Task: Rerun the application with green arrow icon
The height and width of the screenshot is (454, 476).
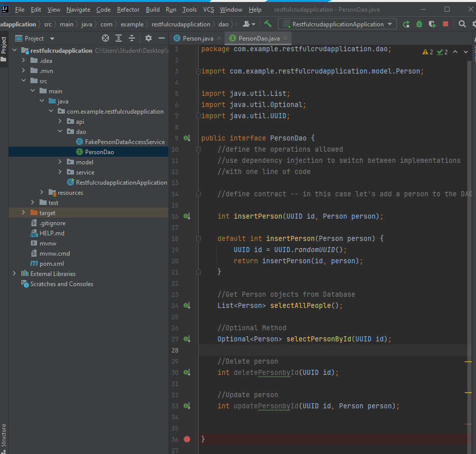Action: click(x=406, y=24)
